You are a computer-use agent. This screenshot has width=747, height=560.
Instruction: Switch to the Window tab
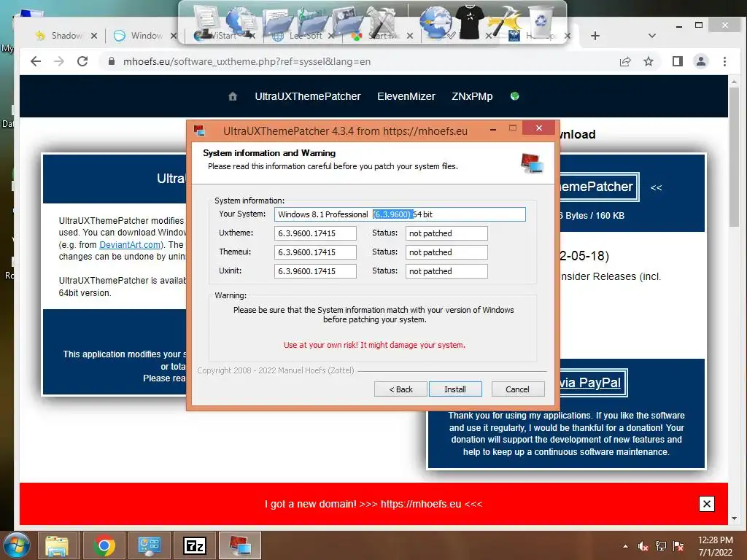click(146, 36)
